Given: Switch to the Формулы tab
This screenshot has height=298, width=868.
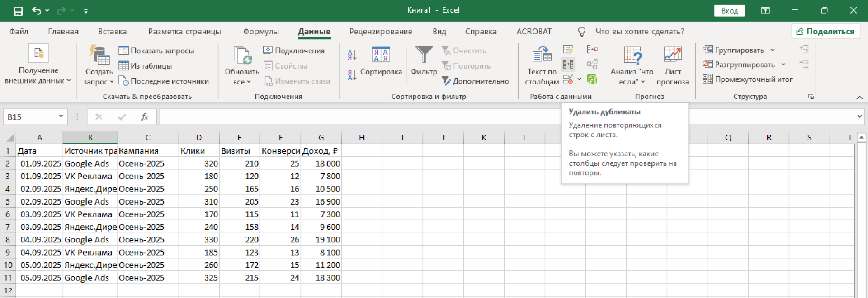Looking at the screenshot, I should pyautogui.click(x=261, y=32).
